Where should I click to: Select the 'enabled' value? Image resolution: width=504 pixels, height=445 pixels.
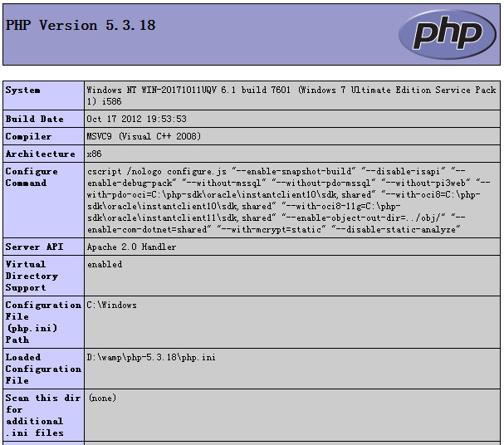105,264
